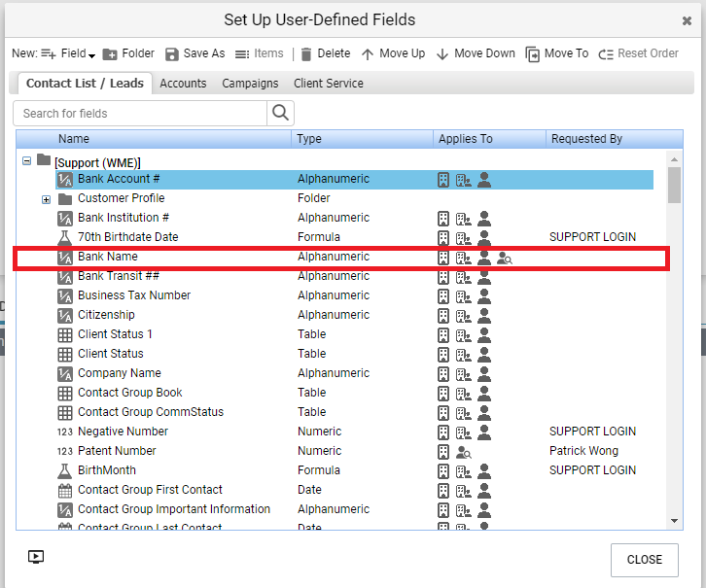Click Move Down in toolbar
Image resolution: width=706 pixels, height=588 pixels.
(x=476, y=53)
